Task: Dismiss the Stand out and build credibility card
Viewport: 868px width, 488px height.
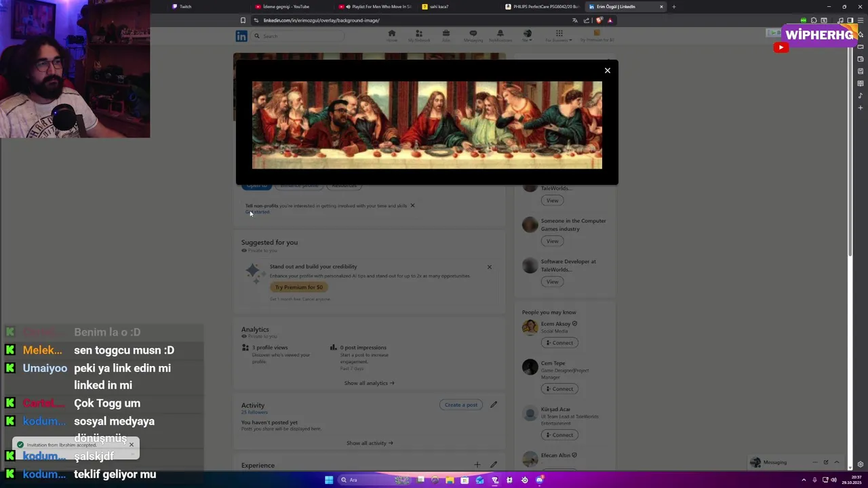Action: point(489,266)
